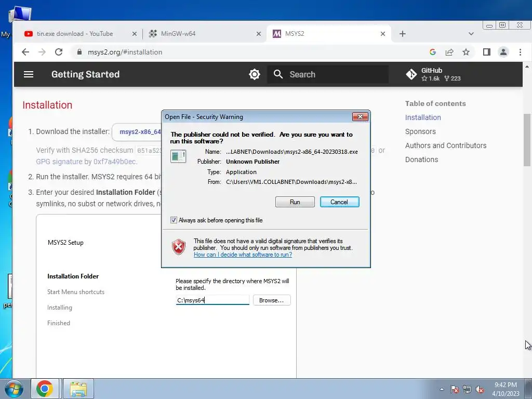Go forward in browser history
This screenshot has width=532, height=399.
(x=42, y=52)
